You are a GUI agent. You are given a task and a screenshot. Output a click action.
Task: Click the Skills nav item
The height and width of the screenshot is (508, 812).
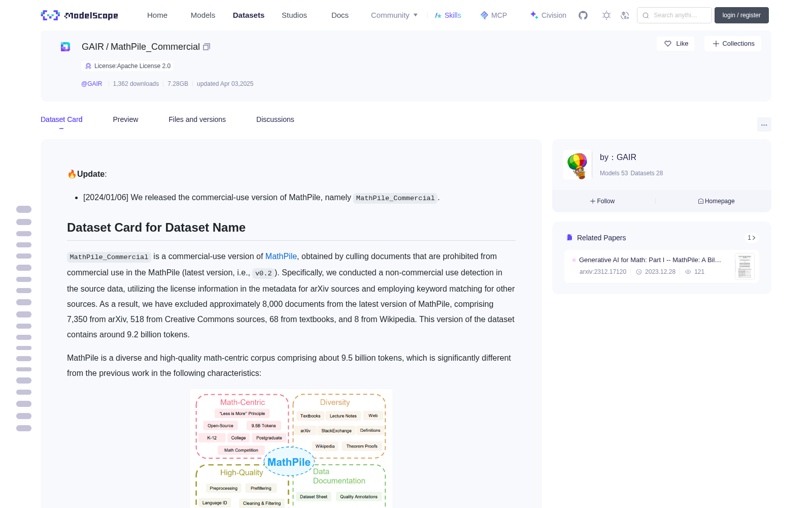tap(448, 15)
